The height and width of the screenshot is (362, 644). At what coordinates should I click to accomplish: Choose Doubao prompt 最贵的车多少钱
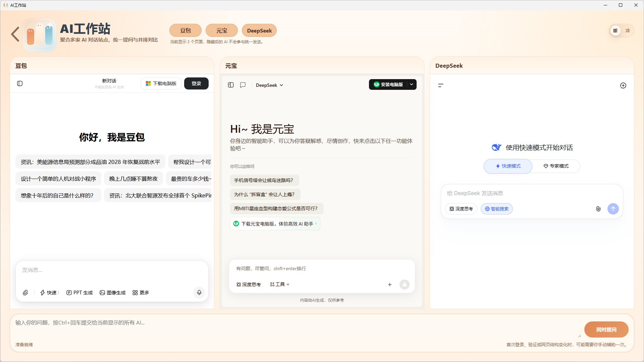click(189, 179)
